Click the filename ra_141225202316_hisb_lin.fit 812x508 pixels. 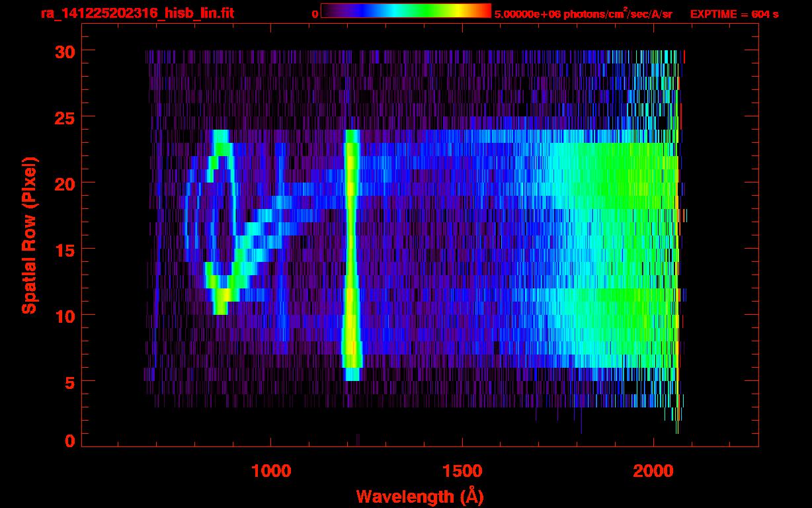point(137,13)
